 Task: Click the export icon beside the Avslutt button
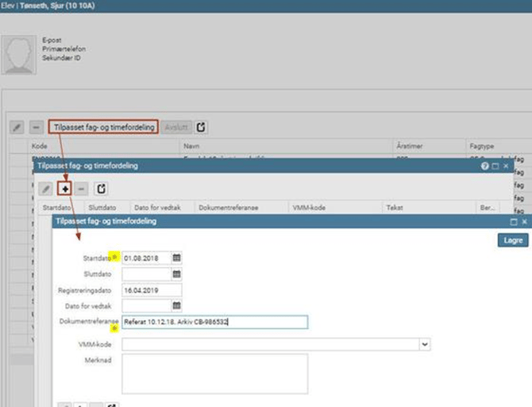202,127
